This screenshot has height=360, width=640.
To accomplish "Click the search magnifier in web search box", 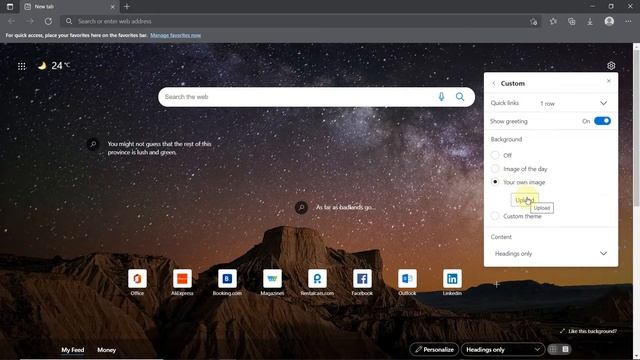I will pos(460,97).
